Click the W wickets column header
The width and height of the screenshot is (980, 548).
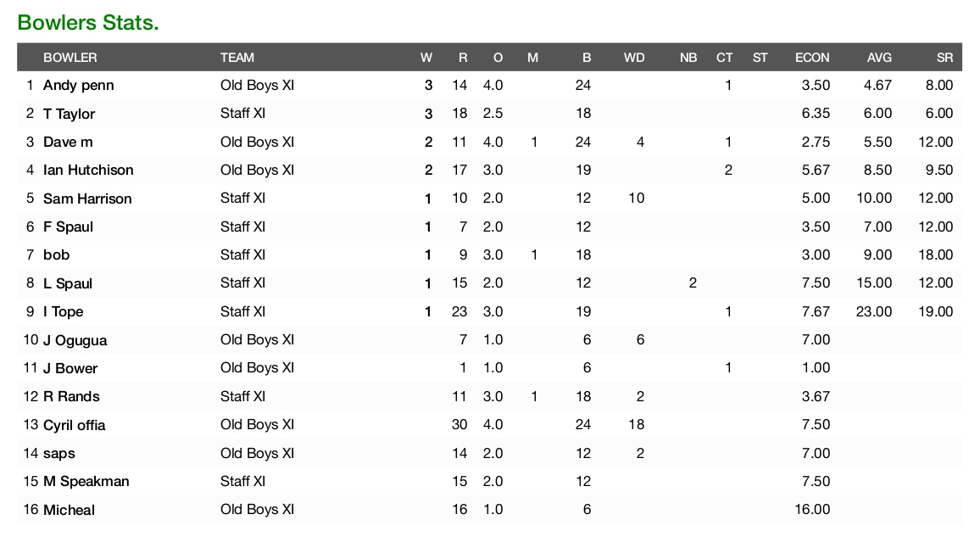point(426,58)
